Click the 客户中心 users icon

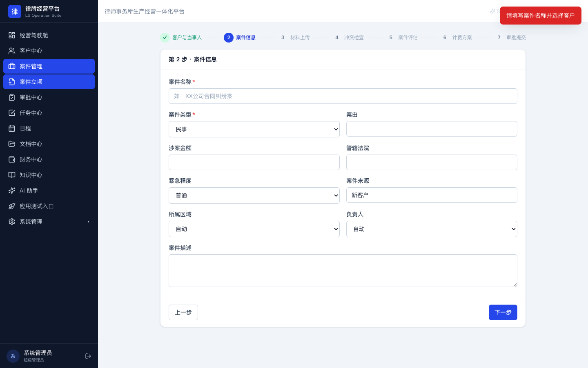pyautogui.click(x=12, y=51)
